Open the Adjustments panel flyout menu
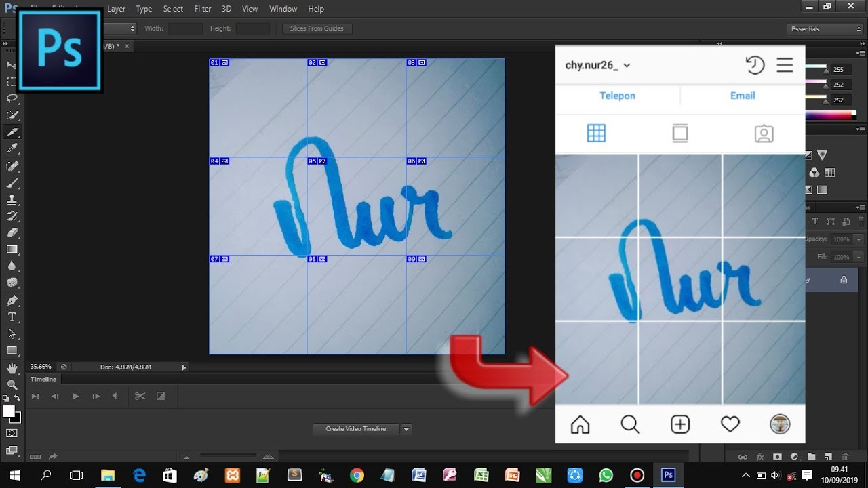Image resolution: width=868 pixels, height=488 pixels. (861, 129)
